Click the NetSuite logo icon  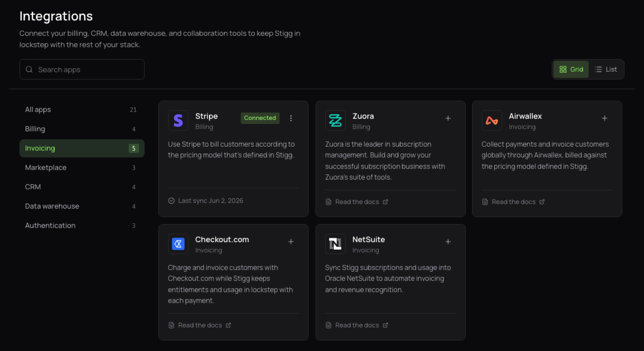[335, 244]
